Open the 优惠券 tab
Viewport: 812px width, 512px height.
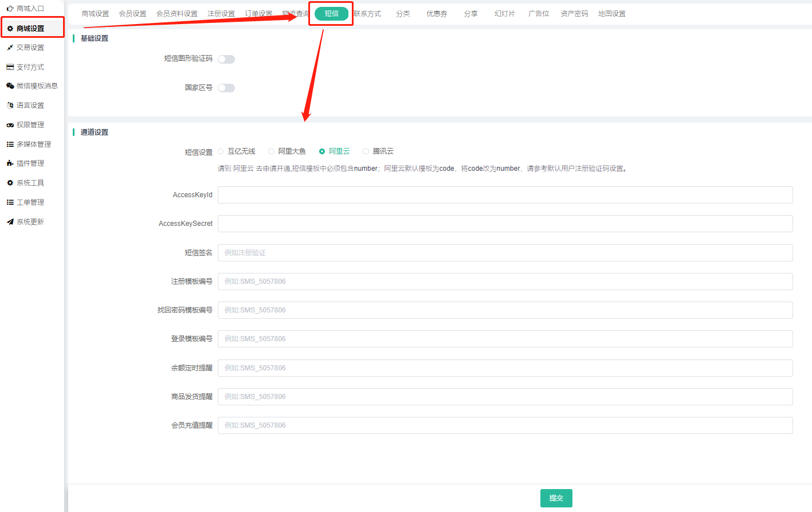[437, 14]
